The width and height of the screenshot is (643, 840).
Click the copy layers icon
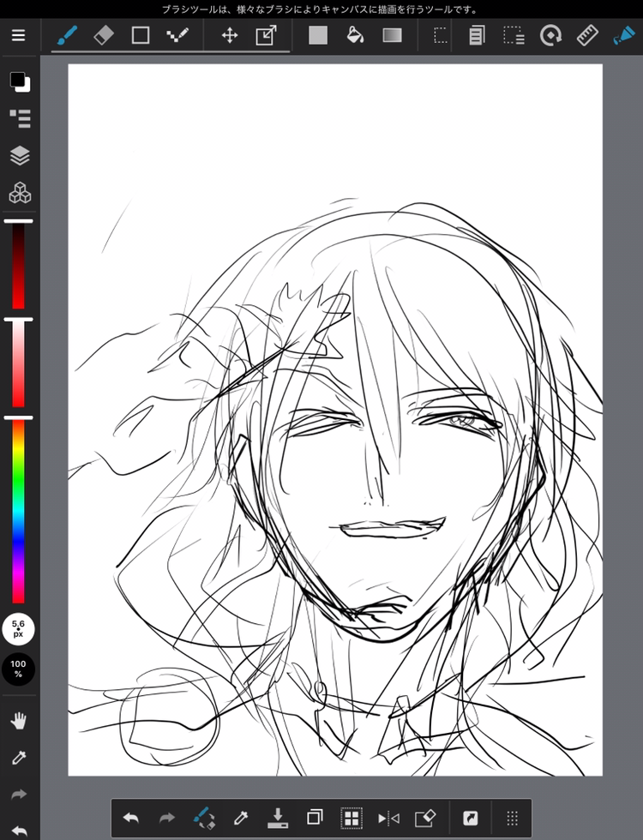[x=315, y=818]
